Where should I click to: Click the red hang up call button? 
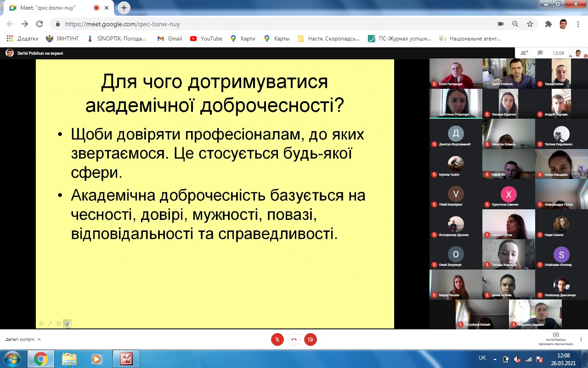pos(294,339)
